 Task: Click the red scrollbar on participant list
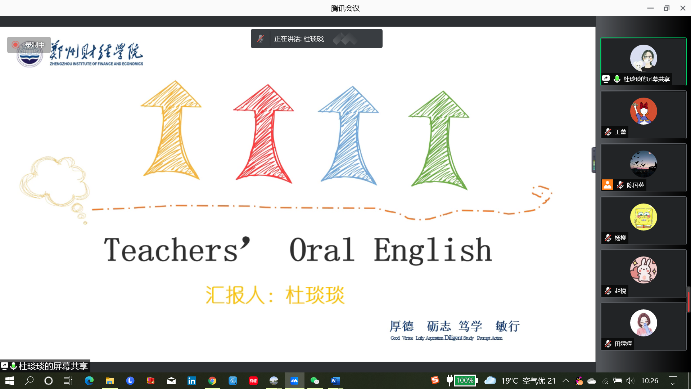coord(688,300)
